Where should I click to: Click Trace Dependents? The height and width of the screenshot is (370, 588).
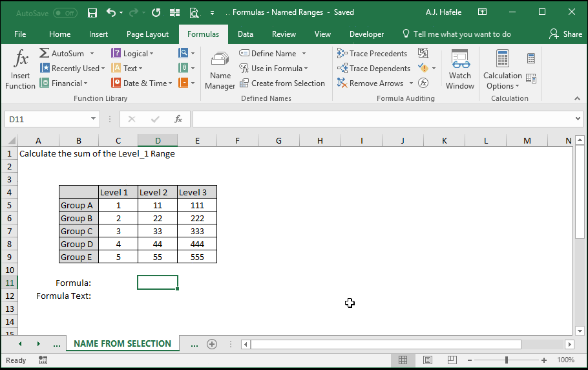pyautogui.click(x=374, y=69)
